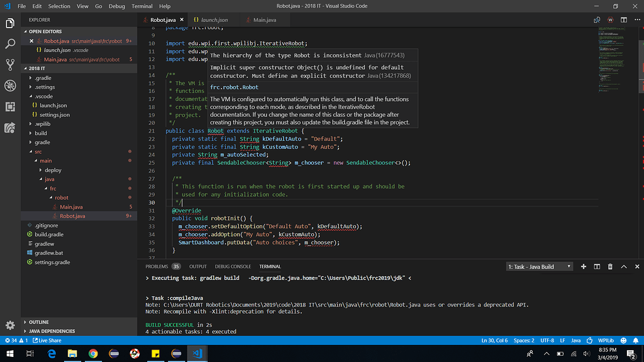Split the terminal panel
The height and width of the screenshot is (362, 644).
(597, 266)
